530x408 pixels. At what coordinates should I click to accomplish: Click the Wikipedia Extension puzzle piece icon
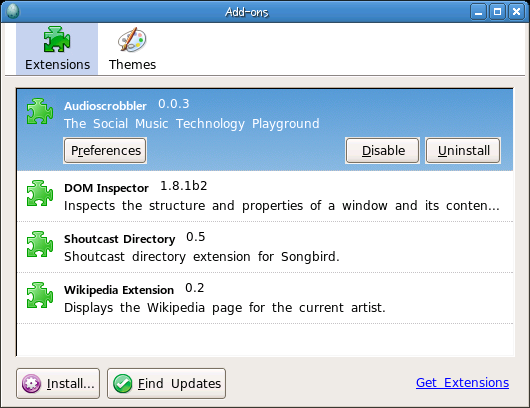pos(40,295)
